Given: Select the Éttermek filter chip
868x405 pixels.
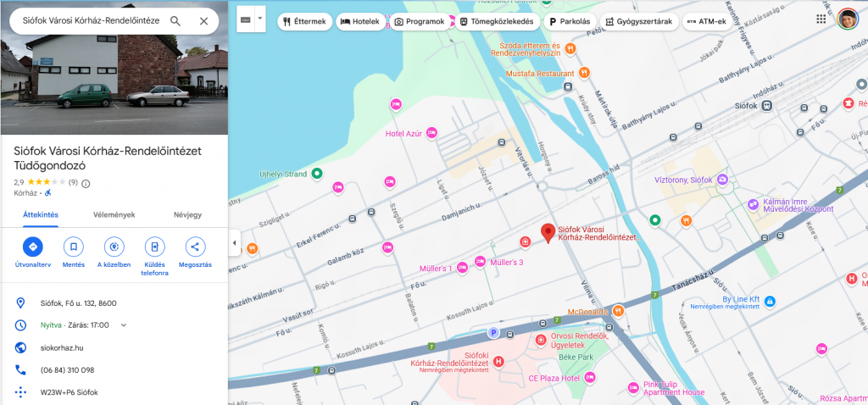Looking at the screenshot, I should click(x=304, y=21).
